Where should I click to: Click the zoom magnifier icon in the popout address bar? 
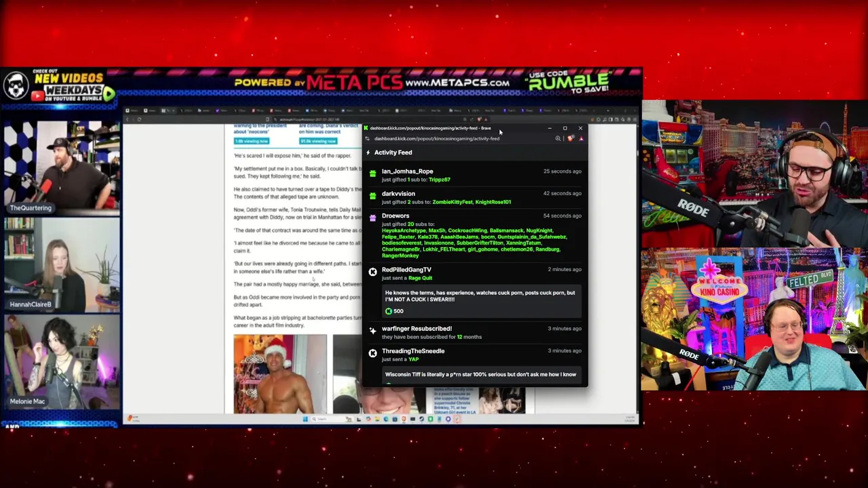coord(558,138)
